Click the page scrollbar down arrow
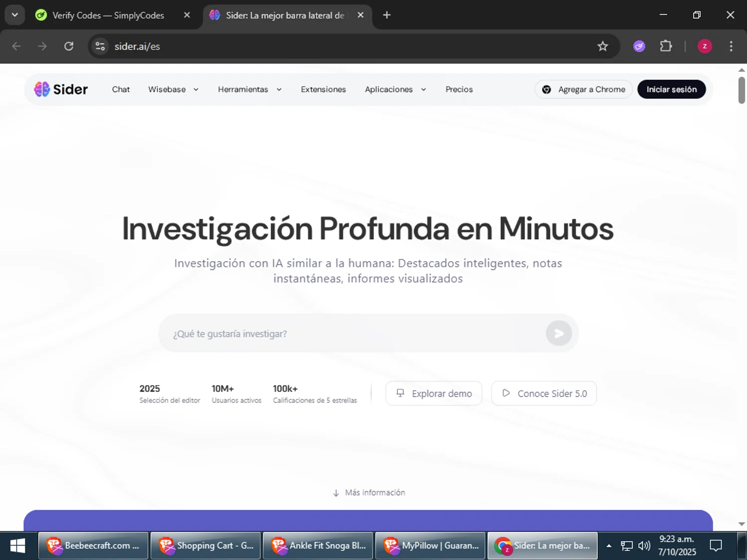Screen dimensions: 747x560 [x=742, y=524]
